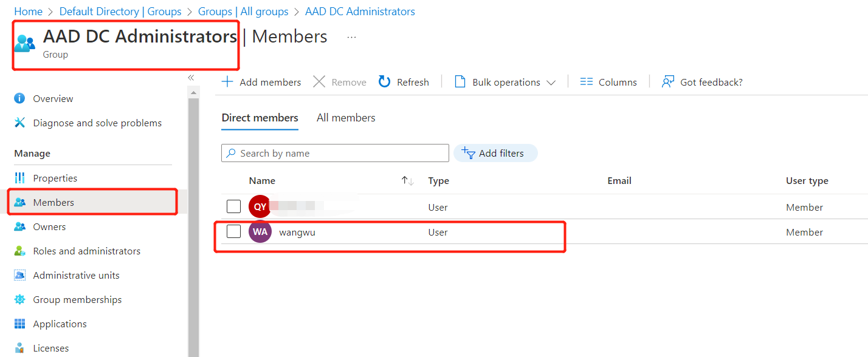This screenshot has height=357, width=868.
Task: Click the Columns list icon
Action: pyautogui.click(x=586, y=81)
